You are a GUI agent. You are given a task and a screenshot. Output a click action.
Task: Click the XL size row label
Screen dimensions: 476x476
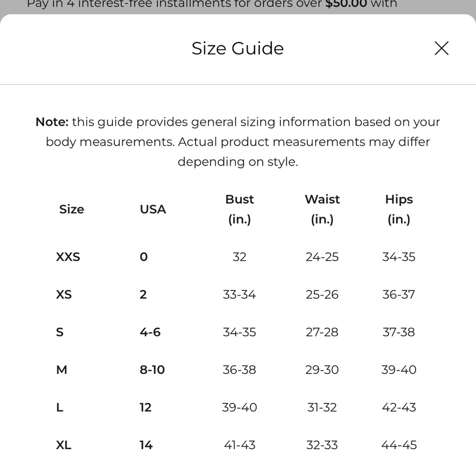[x=64, y=445]
